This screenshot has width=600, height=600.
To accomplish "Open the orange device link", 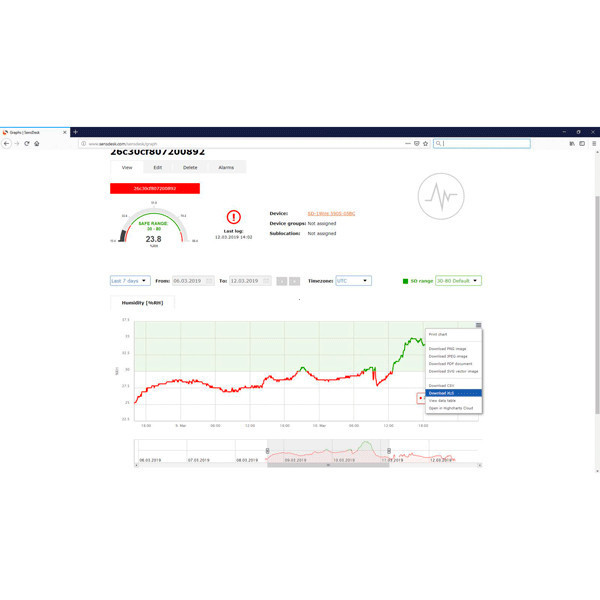I will pyautogui.click(x=331, y=213).
